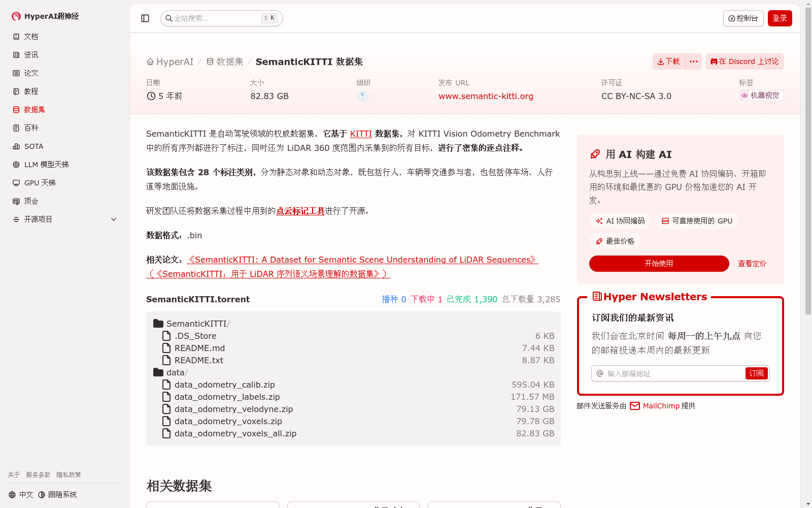Open the 关于 footer link
The image size is (812, 508).
pyautogui.click(x=14, y=475)
